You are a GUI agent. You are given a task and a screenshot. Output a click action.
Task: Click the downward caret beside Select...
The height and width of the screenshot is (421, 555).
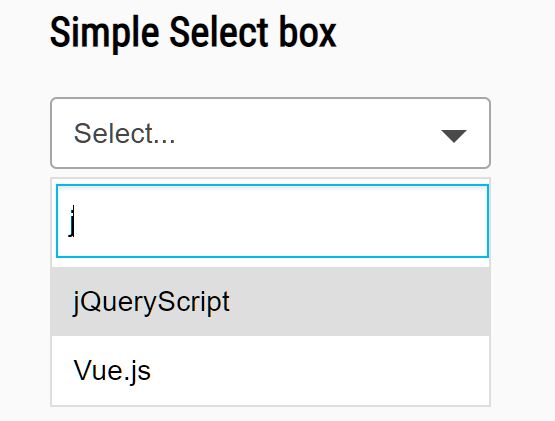click(x=453, y=136)
